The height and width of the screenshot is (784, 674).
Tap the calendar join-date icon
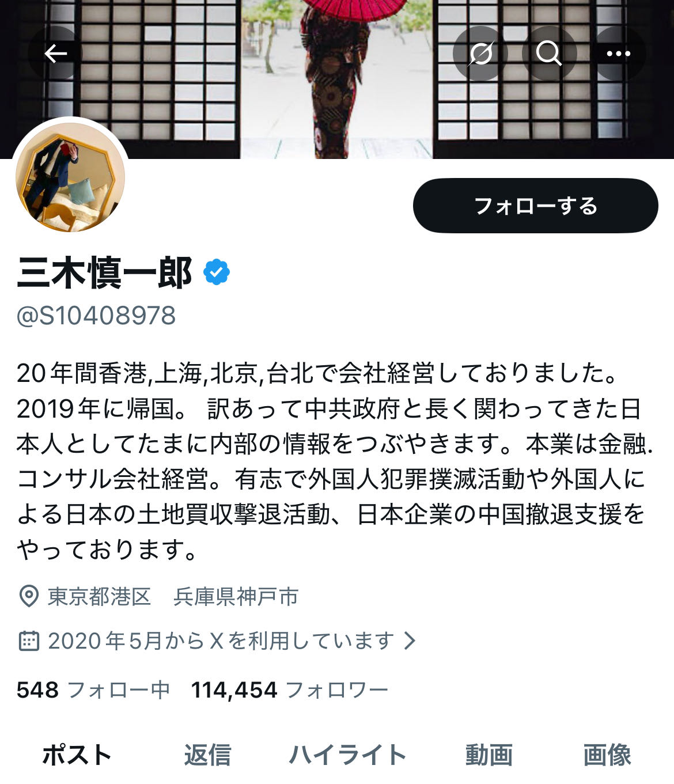(29, 641)
